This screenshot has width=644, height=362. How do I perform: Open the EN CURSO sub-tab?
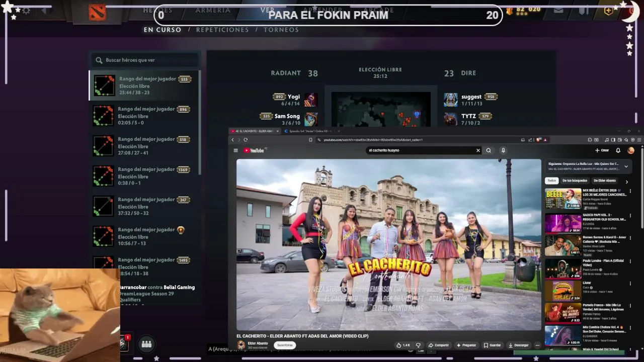(x=163, y=30)
